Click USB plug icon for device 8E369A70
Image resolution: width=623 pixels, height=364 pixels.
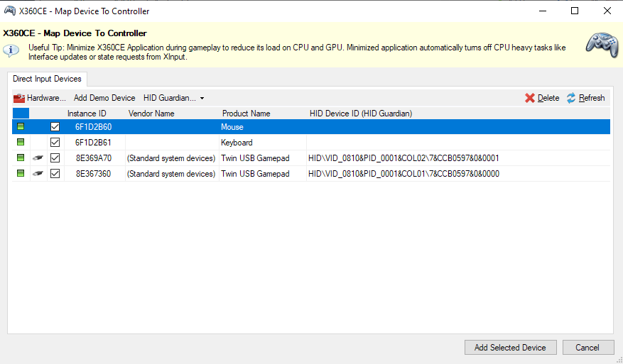[x=38, y=158]
